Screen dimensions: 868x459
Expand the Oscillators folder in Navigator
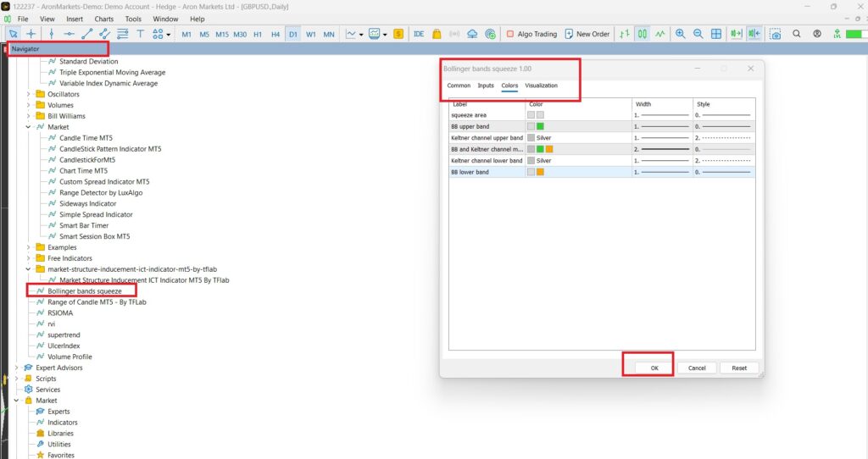(28, 94)
